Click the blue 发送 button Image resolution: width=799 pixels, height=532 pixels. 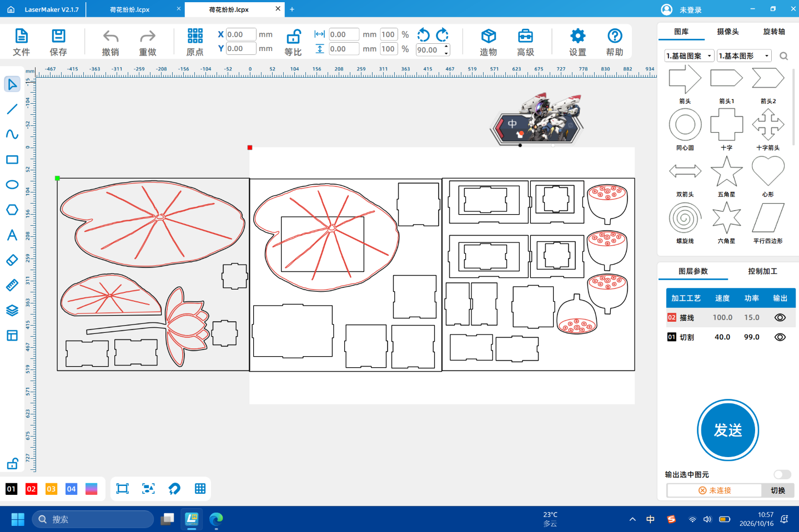(x=728, y=430)
